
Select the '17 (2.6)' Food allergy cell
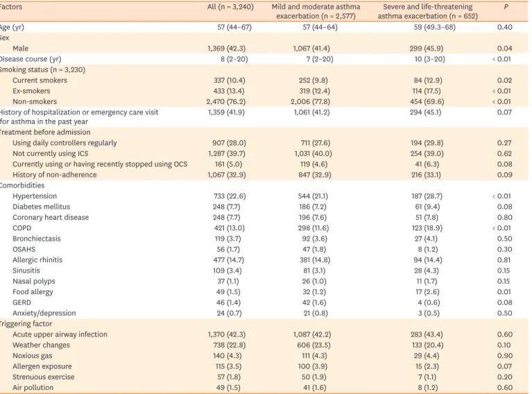click(x=427, y=292)
